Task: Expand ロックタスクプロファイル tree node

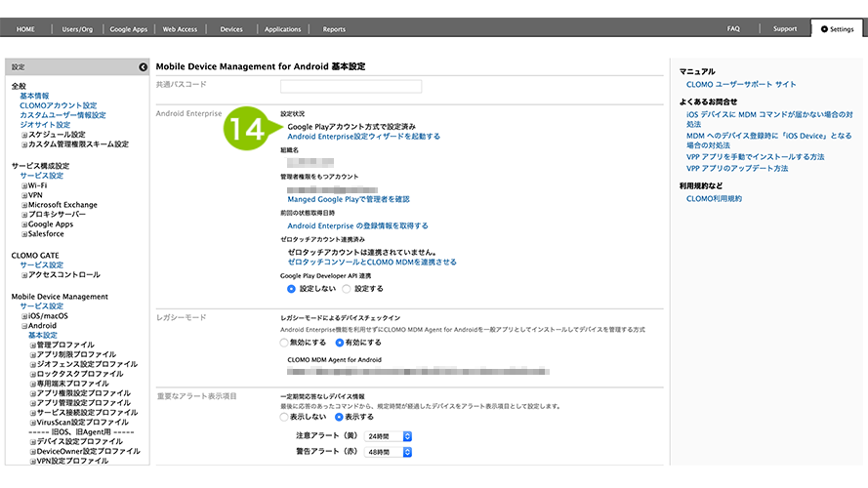Action: [x=32, y=374]
